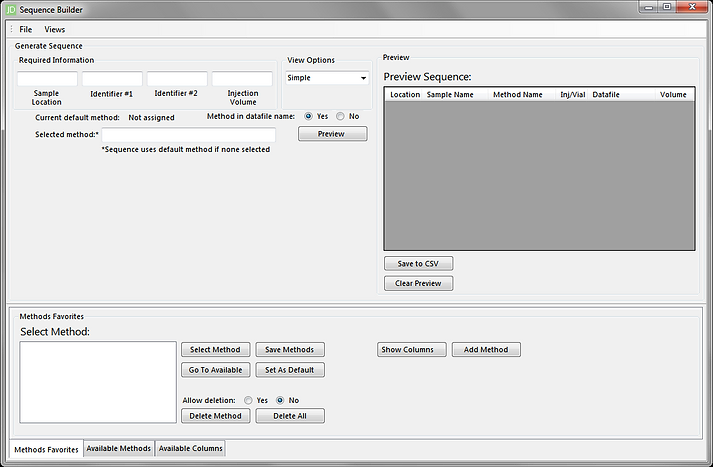Viewport: 713px width, 467px height.
Task: Click the Sample Location input field
Action: (x=47, y=78)
